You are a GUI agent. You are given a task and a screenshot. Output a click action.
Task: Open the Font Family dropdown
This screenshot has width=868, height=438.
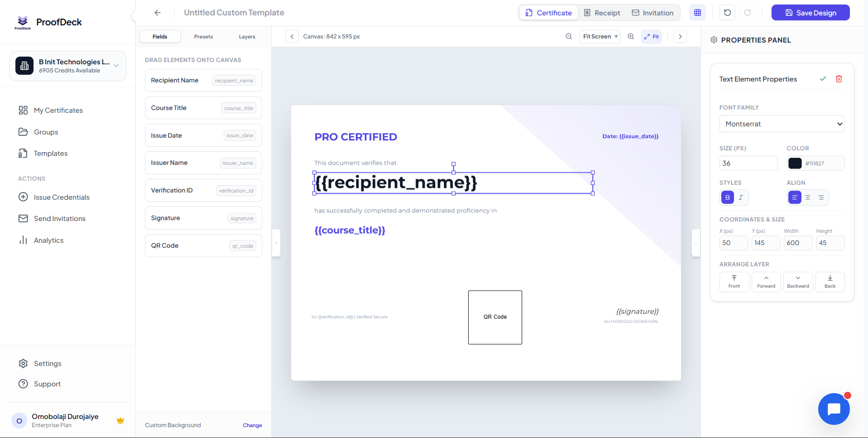[x=782, y=124]
